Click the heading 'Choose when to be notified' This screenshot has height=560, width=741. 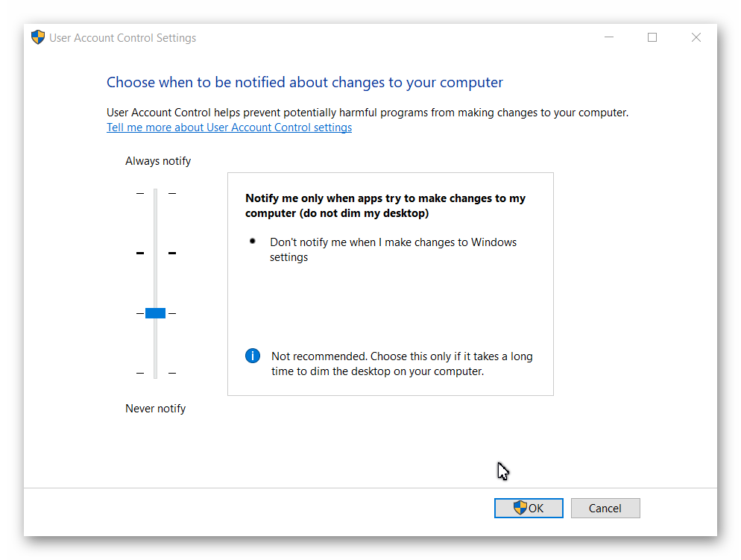click(305, 82)
